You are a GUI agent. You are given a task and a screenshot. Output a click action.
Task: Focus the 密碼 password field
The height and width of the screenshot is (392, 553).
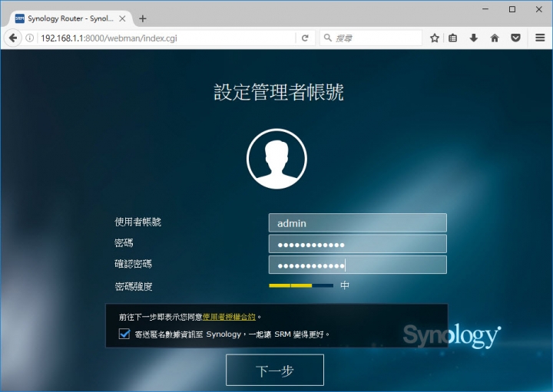click(x=358, y=244)
